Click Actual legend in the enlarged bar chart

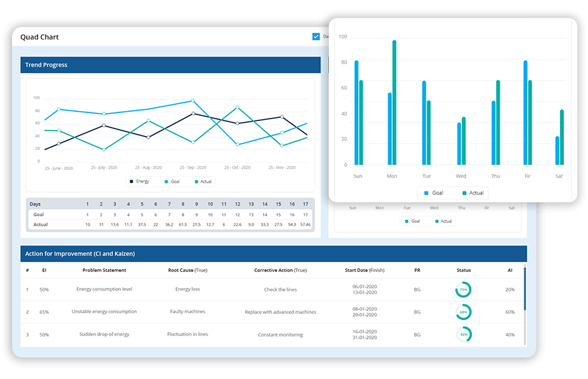[x=471, y=193]
